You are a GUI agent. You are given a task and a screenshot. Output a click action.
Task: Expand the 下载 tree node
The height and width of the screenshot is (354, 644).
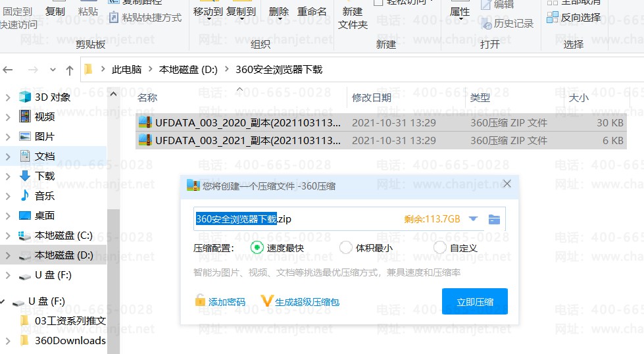coord(8,176)
